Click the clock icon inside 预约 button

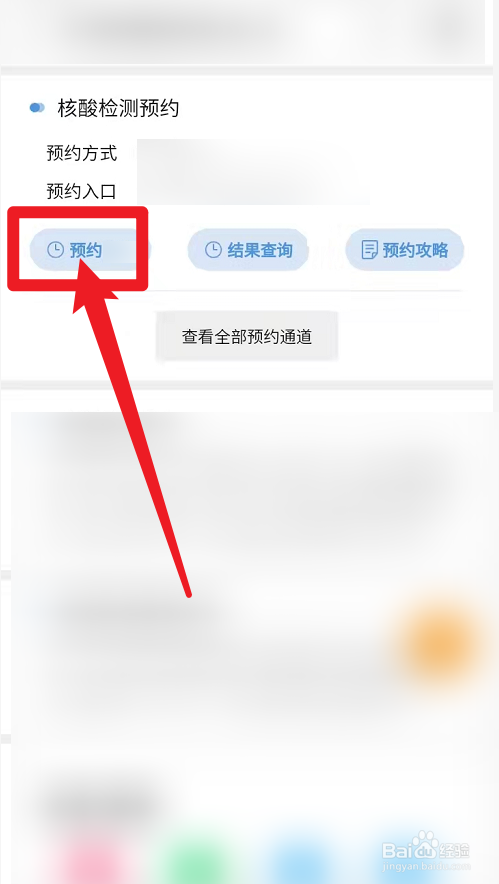click(x=55, y=250)
